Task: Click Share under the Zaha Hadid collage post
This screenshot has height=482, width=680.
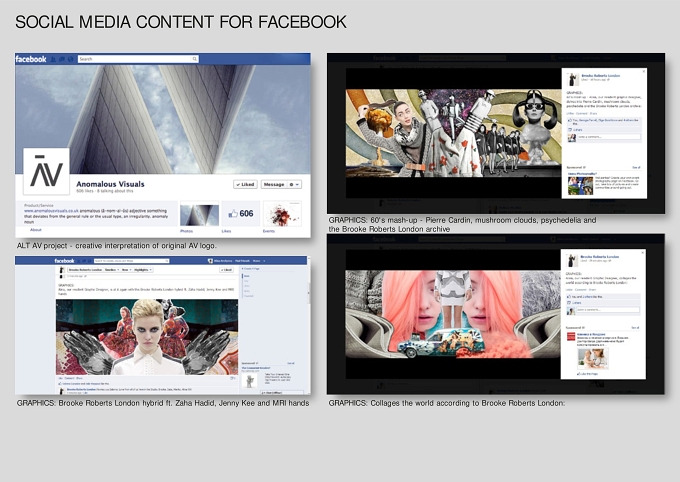Action: click(79, 378)
